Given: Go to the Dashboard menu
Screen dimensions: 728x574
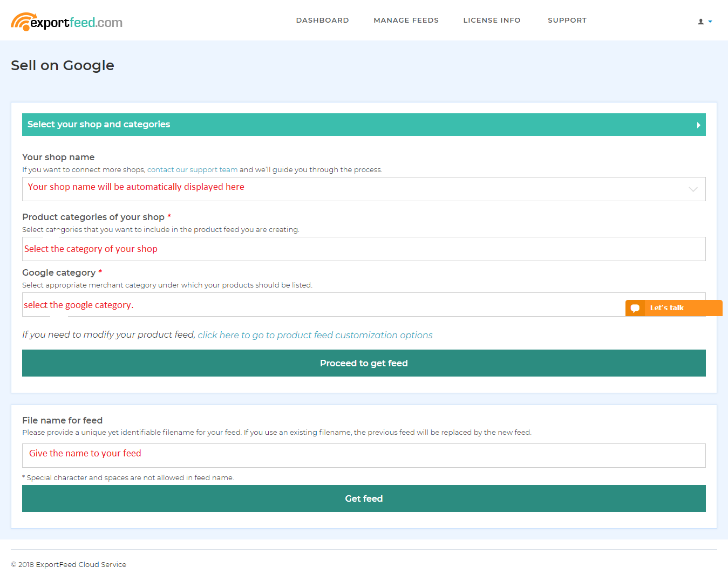Looking at the screenshot, I should pos(322,20).
